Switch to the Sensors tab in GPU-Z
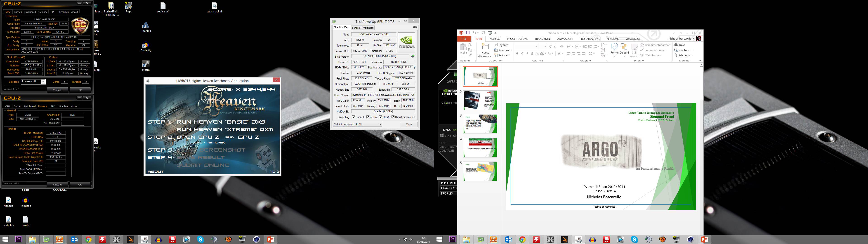Viewport: 868px width, 244px height. 356,28
